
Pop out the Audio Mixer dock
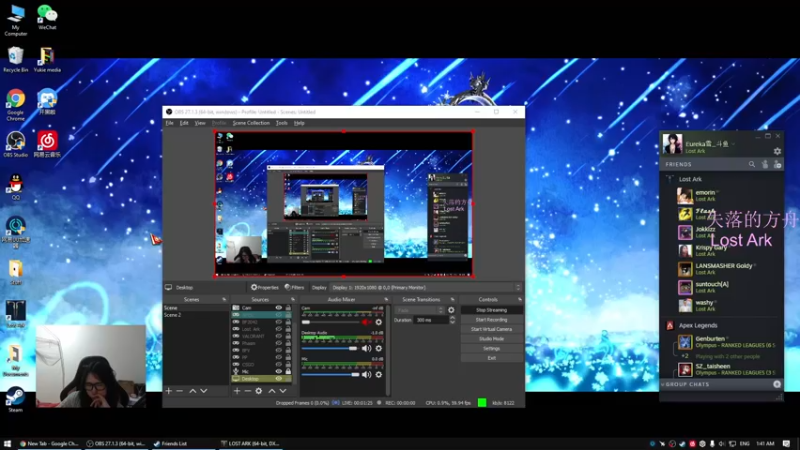(x=386, y=299)
